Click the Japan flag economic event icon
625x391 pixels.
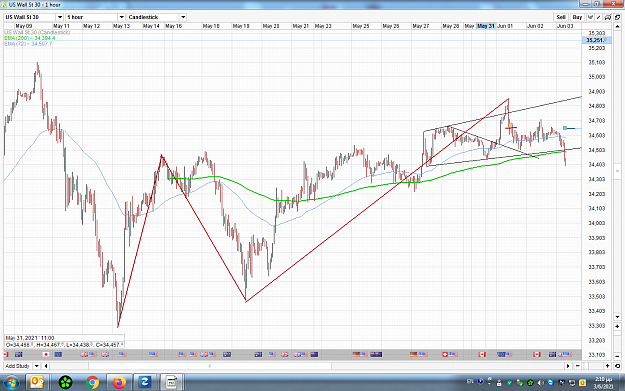pos(46,354)
